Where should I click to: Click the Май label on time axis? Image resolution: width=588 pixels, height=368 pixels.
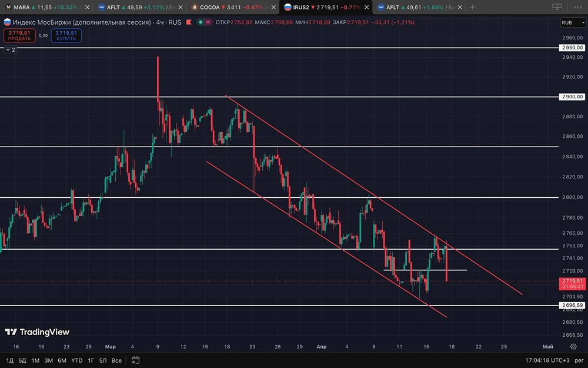(x=547, y=347)
